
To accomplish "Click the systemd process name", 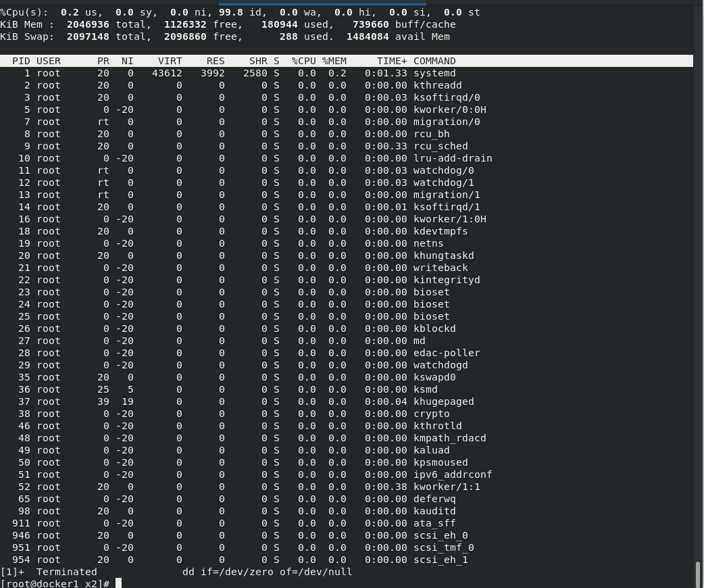I will click(x=434, y=73).
